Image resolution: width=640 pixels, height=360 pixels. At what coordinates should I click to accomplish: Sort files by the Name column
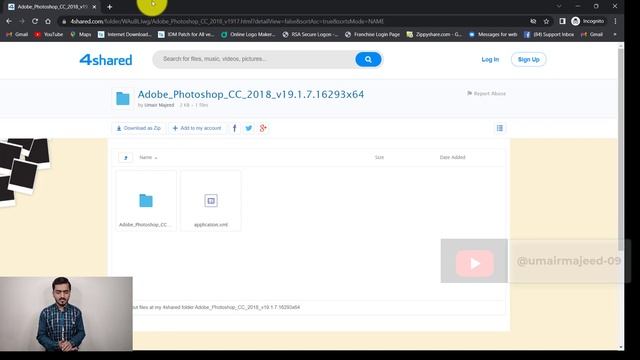point(148,157)
